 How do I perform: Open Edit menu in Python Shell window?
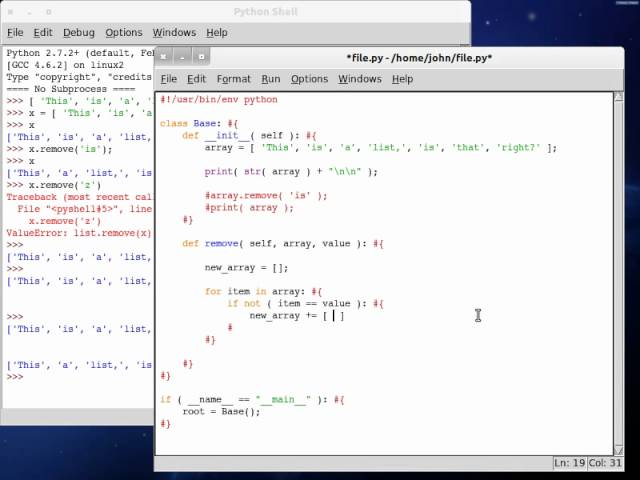click(43, 33)
